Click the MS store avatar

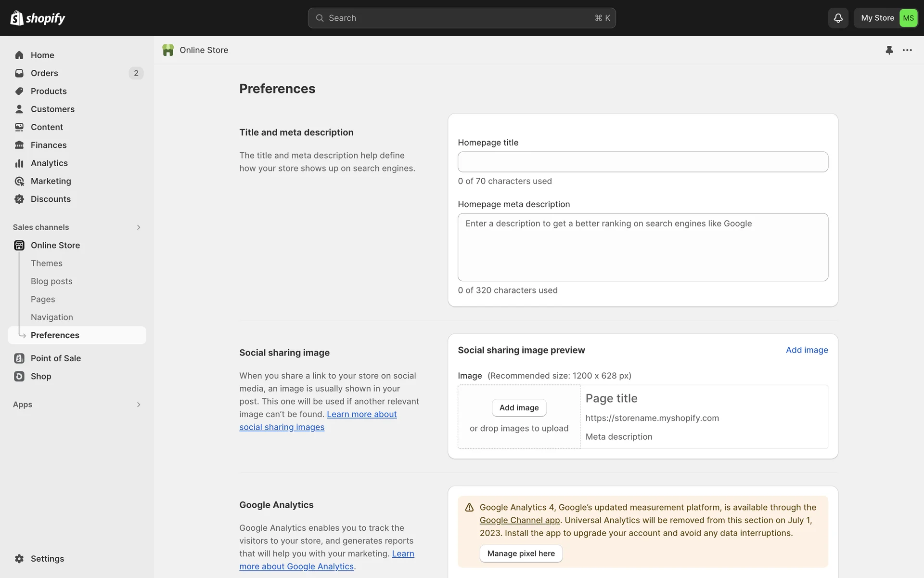pyautogui.click(x=908, y=18)
